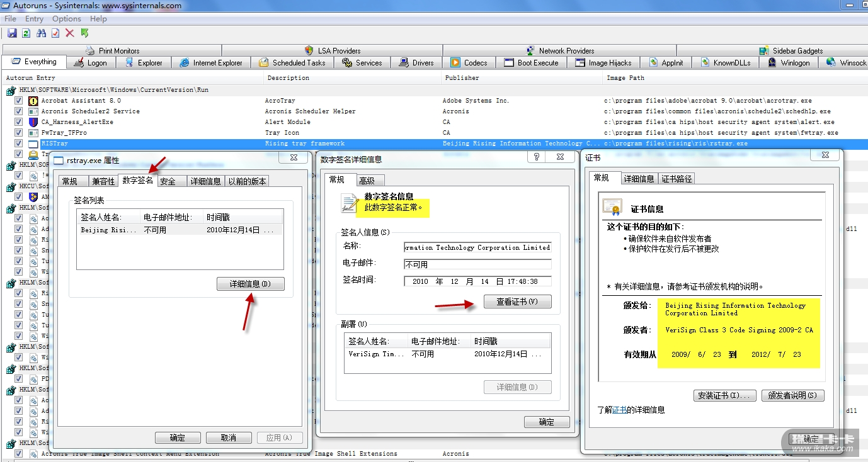The image size is (868, 462).
Task: Click 确定 in 数字签名详细信息 dialog
Action: pyautogui.click(x=547, y=422)
